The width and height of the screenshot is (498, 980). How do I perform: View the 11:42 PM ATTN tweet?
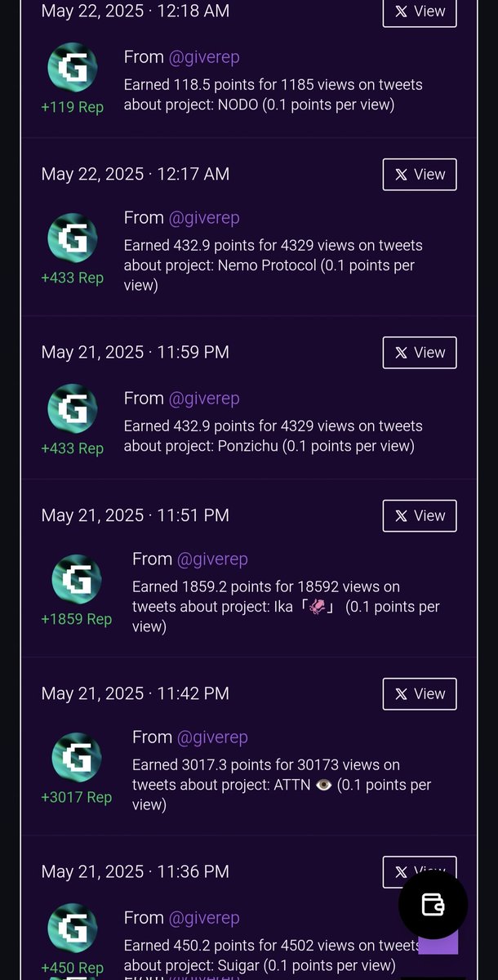click(420, 693)
